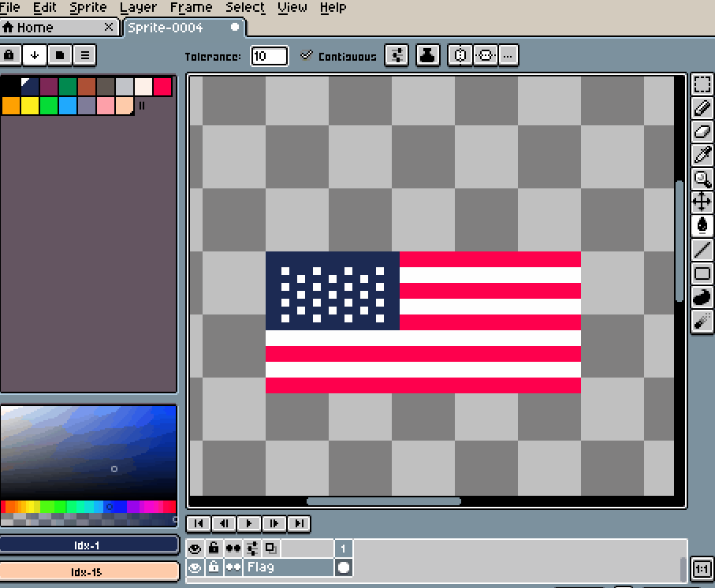Open the Select menu

245,7
